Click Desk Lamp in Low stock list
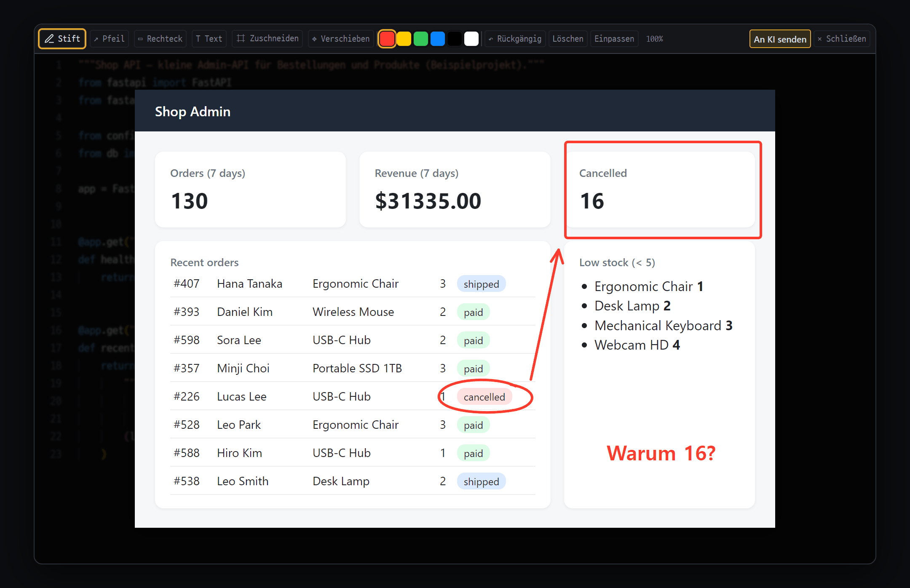The height and width of the screenshot is (588, 910). 632,306
